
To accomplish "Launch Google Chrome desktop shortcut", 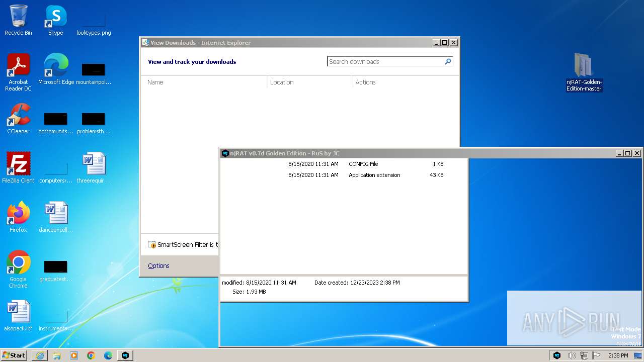I will [x=18, y=269].
